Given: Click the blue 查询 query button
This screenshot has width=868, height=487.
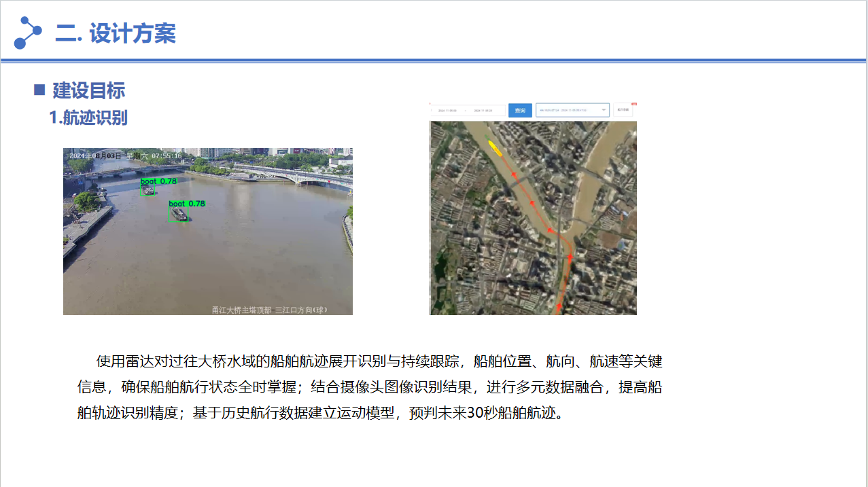Looking at the screenshot, I should click(x=520, y=110).
